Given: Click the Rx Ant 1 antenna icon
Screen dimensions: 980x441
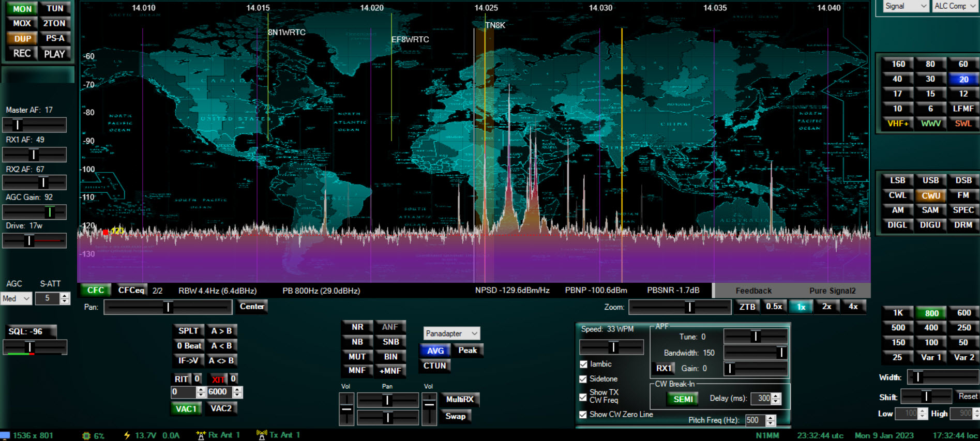Looking at the screenshot, I should click(201, 435).
